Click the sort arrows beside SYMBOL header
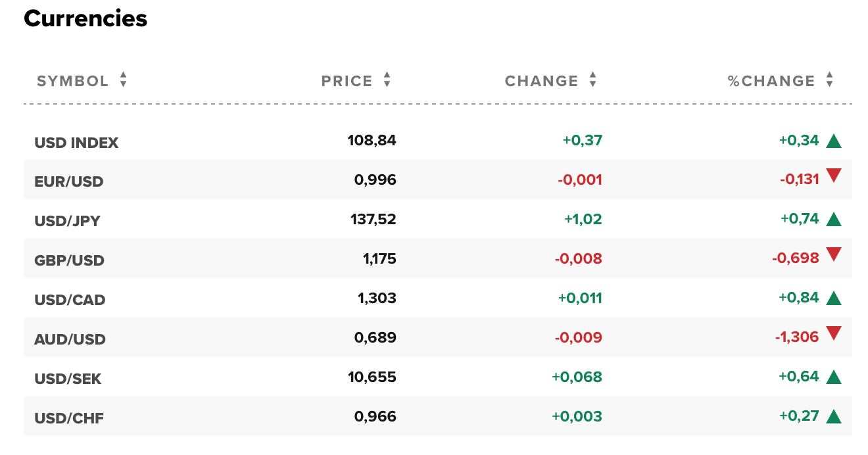868x455 pixels. click(x=123, y=80)
